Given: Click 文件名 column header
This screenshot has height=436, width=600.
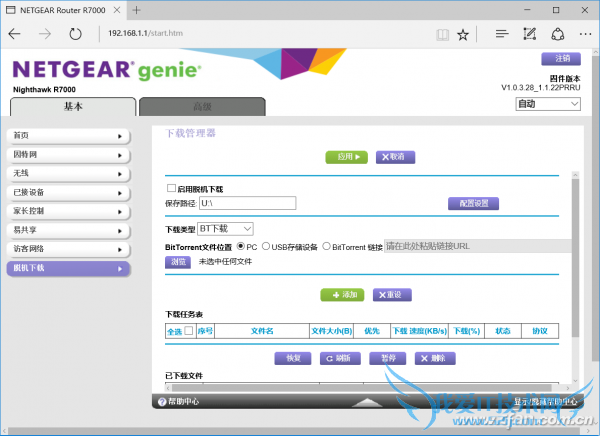Looking at the screenshot, I should click(262, 331).
